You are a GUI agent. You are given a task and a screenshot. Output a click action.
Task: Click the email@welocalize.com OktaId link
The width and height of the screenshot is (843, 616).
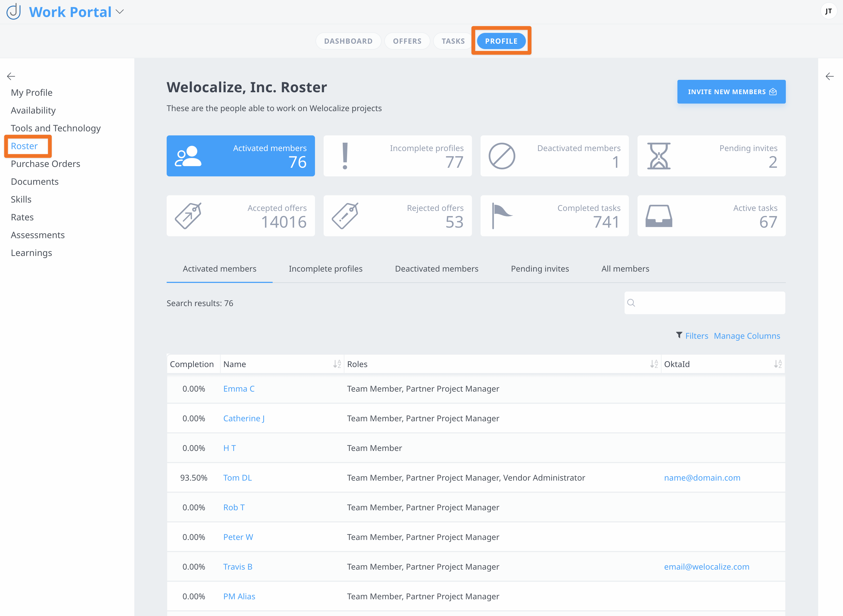pos(707,567)
